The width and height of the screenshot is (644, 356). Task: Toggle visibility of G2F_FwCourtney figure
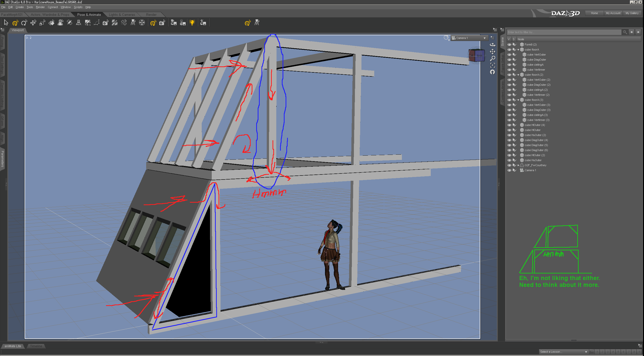click(509, 165)
